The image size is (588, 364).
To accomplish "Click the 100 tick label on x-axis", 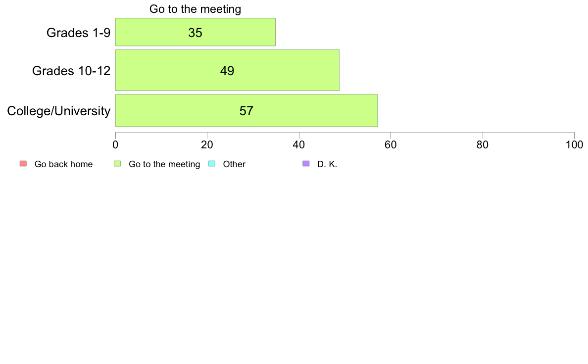I will click(x=574, y=145).
